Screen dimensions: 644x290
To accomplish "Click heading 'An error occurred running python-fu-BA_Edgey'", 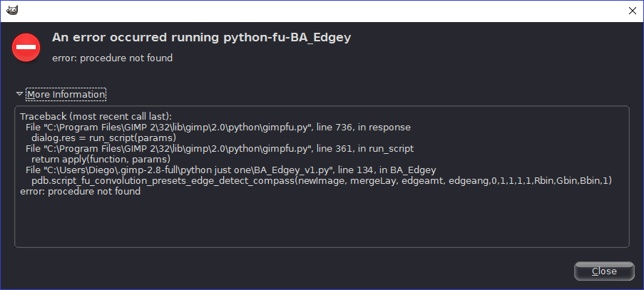I will 201,38.
